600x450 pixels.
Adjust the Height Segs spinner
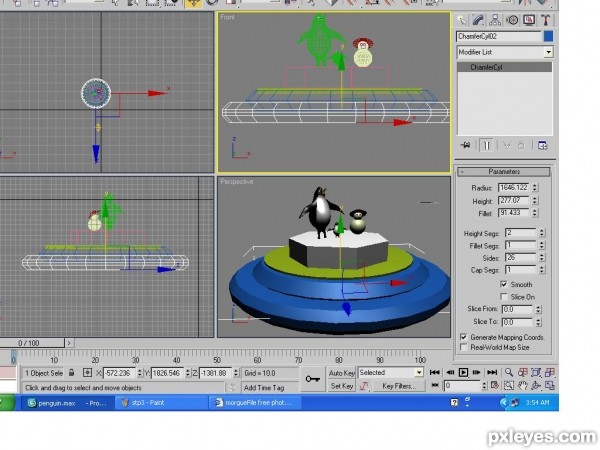coord(541,233)
